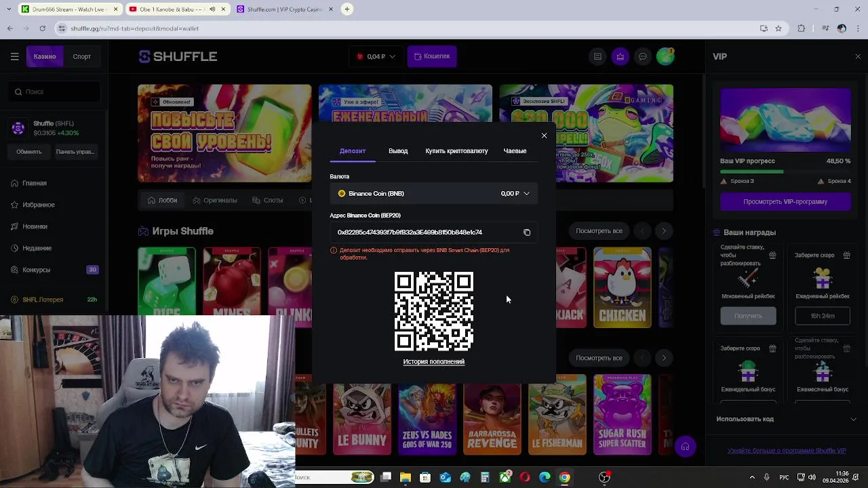
Task: Open Le Fisherman game thumbnail
Action: click(557, 414)
